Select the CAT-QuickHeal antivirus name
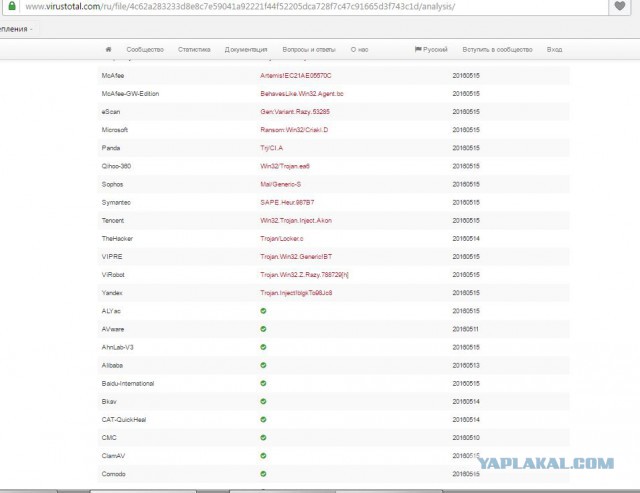This screenshot has height=493, width=640. point(124,420)
